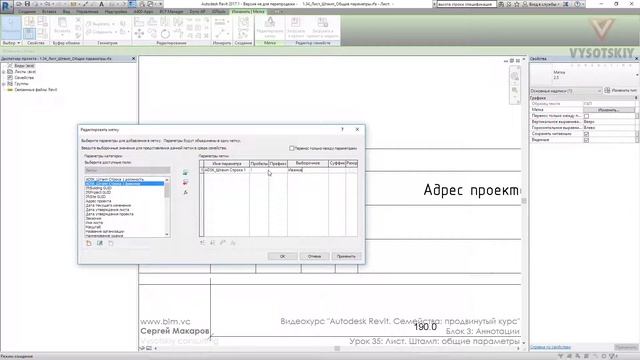Toggle keep readable checkbox in Properties
The width and height of the screenshot is (640, 360).
[x=587, y=134]
